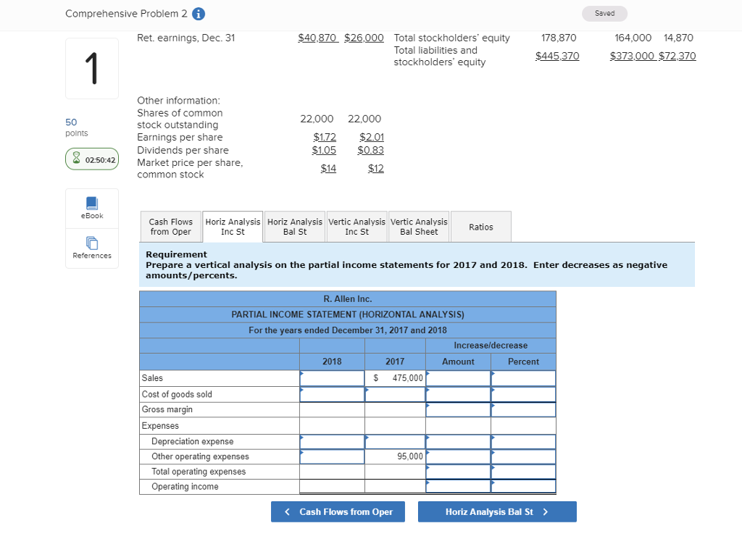Switch to the Ratios tab

[x=480, y=226]
